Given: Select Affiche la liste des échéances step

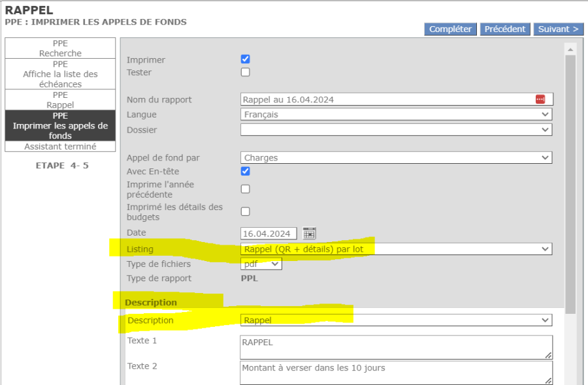Looking at the screenshot, I should 60,74.
